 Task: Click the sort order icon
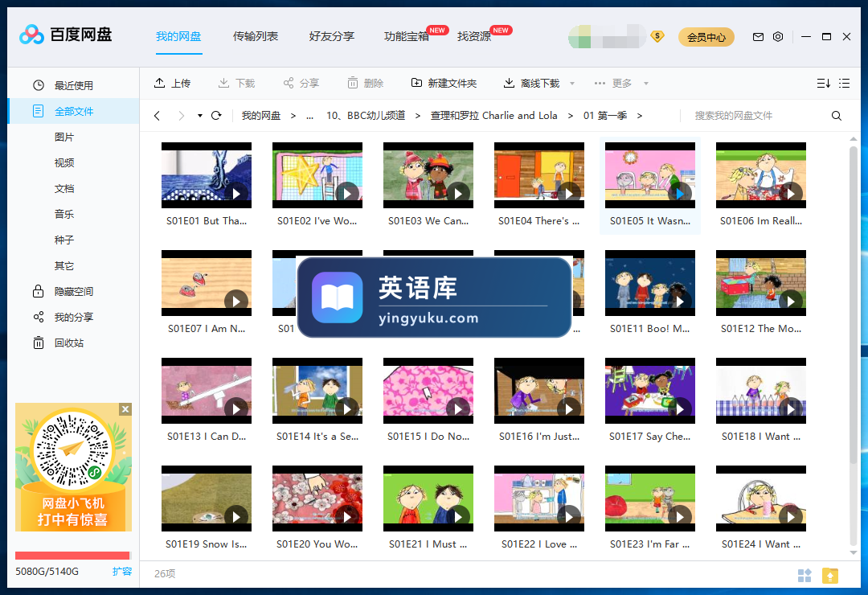click(823, 83)
